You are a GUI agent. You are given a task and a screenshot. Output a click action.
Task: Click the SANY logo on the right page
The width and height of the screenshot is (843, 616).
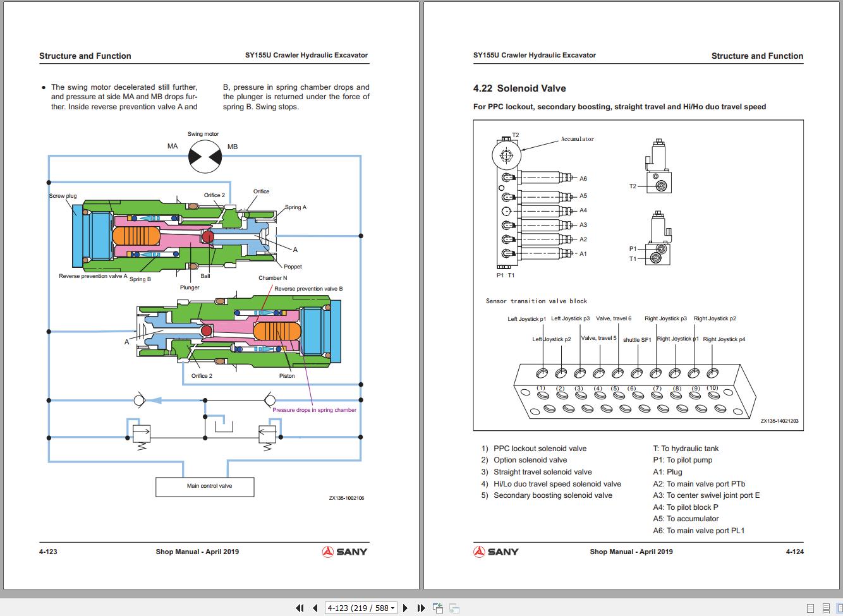point(496,552)
